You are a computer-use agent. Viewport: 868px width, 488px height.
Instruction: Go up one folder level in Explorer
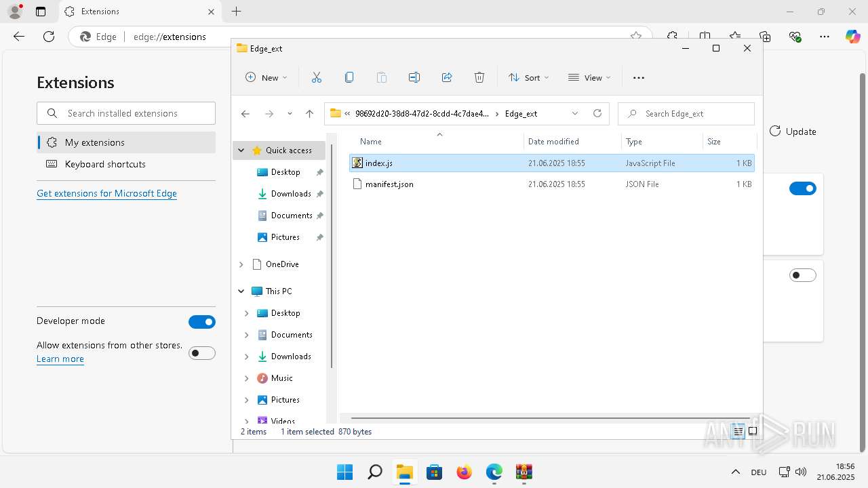pyautogui.click(x=310, y=114)
